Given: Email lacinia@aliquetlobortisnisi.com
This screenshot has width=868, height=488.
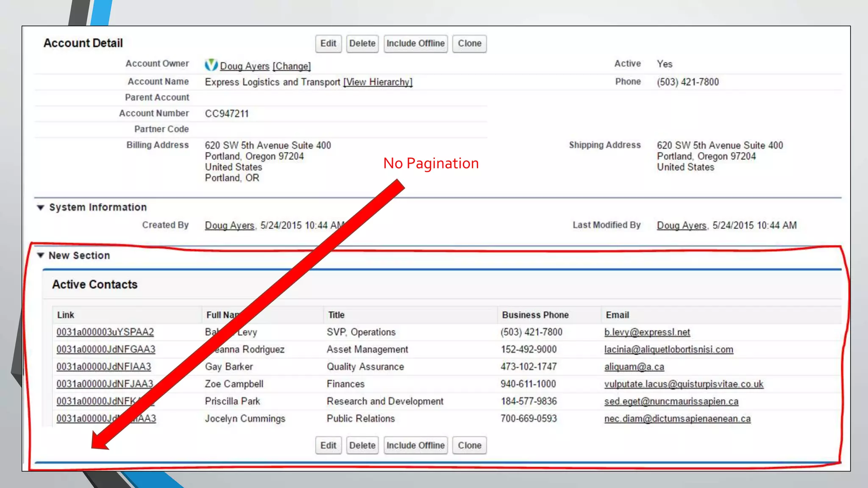Looking at the screenshot, I should tap(669, 349).
